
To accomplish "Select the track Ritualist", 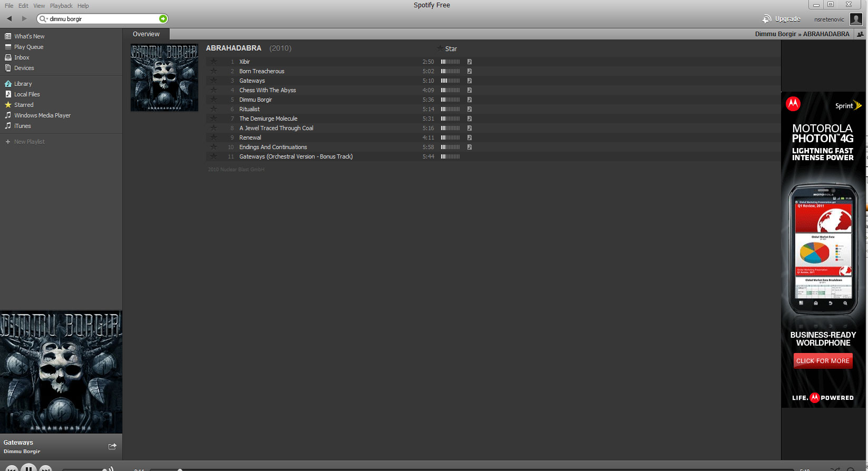I will (249, 109).
